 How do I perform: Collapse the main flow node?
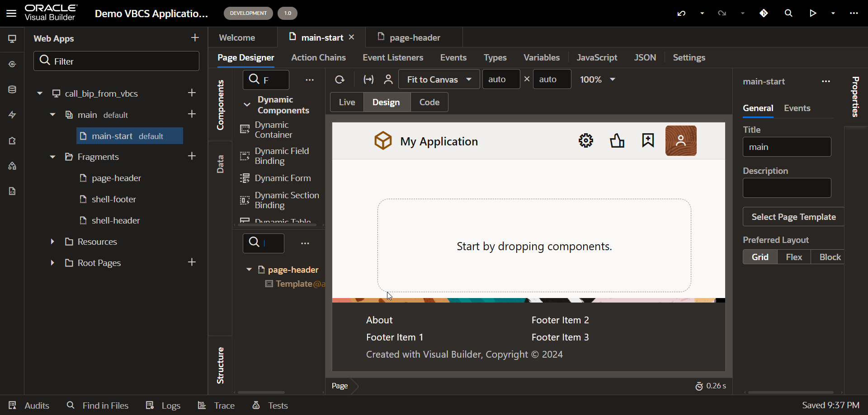52,115
